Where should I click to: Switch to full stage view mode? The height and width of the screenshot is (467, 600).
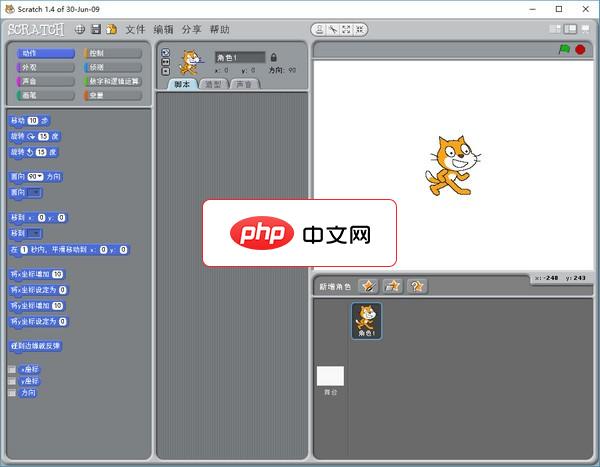[570, 29]
